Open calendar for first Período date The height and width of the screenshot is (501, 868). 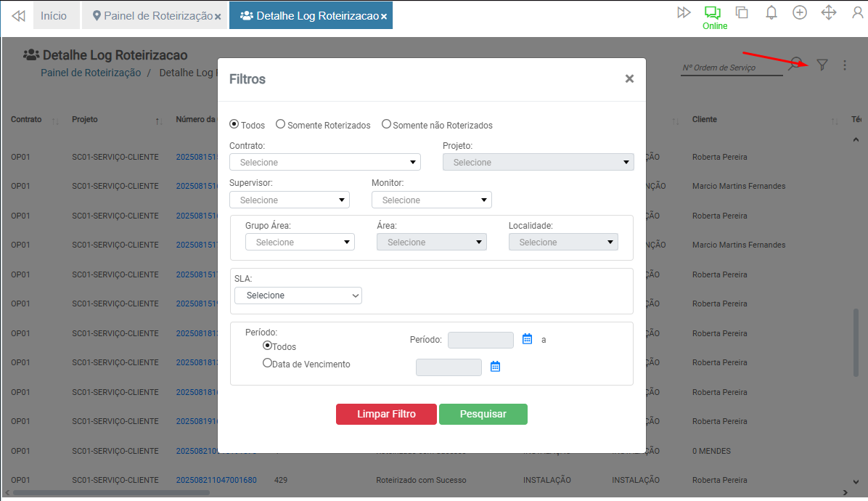528,339
